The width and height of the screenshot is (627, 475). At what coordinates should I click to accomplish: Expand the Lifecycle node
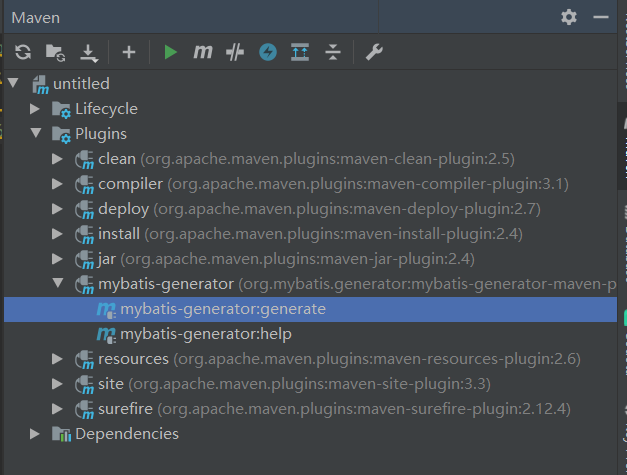(35, 108)
